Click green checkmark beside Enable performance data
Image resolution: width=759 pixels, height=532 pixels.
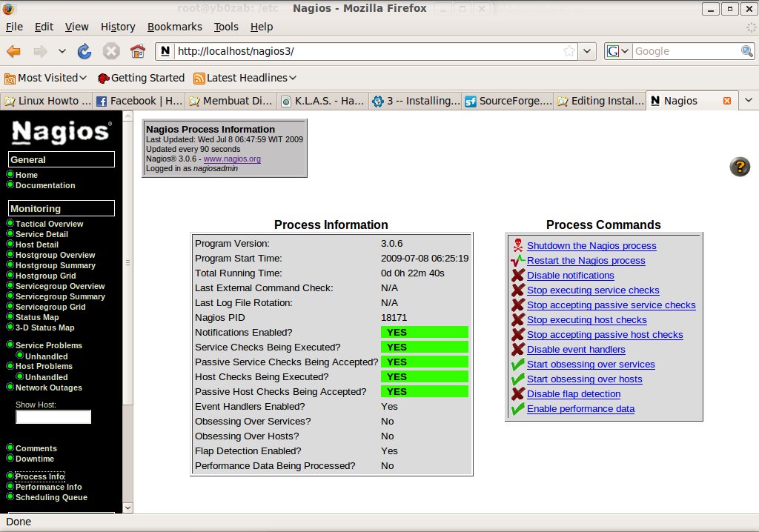coord(517,408)
